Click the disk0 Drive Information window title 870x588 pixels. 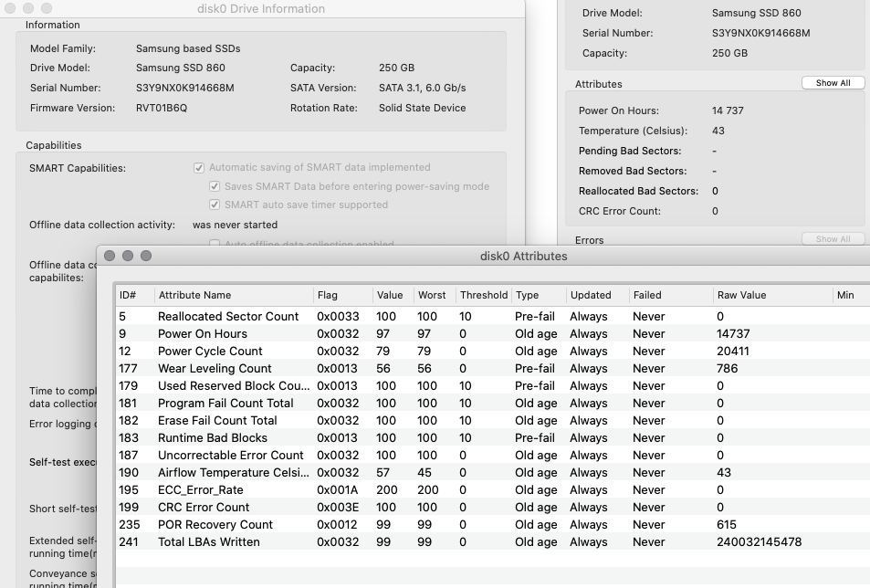pyautogui.click(x=261, y=8)
